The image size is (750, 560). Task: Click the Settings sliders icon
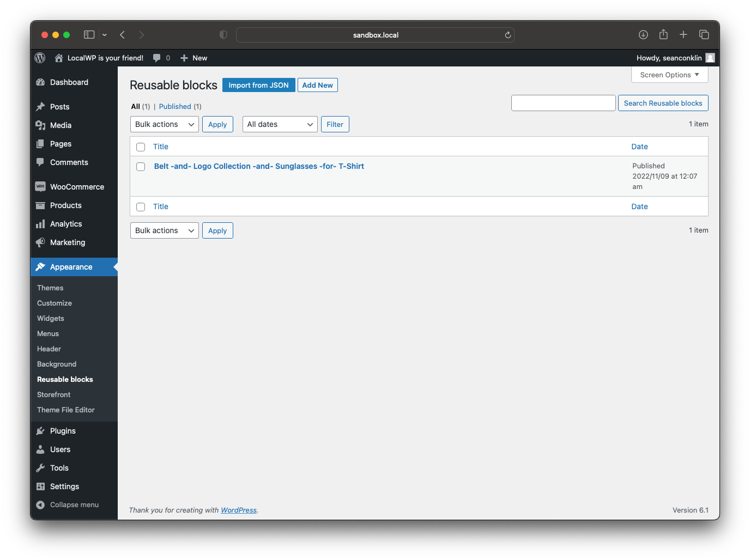[40, 486]
